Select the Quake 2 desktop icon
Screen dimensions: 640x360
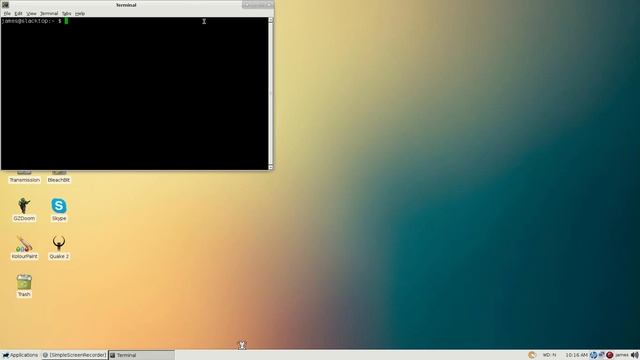coord(59,247)
